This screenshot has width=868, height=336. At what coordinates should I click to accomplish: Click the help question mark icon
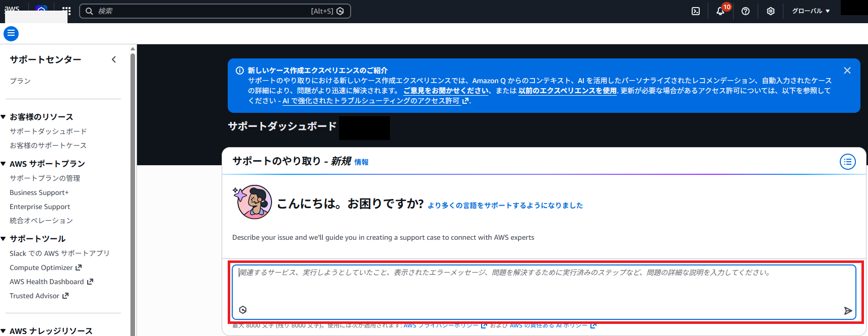coord(746,11)
